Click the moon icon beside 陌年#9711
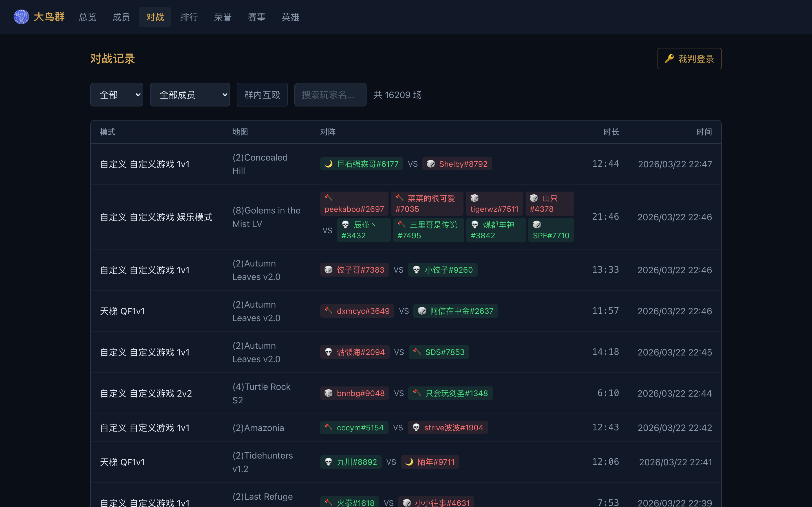 click(x=409, y=462)
